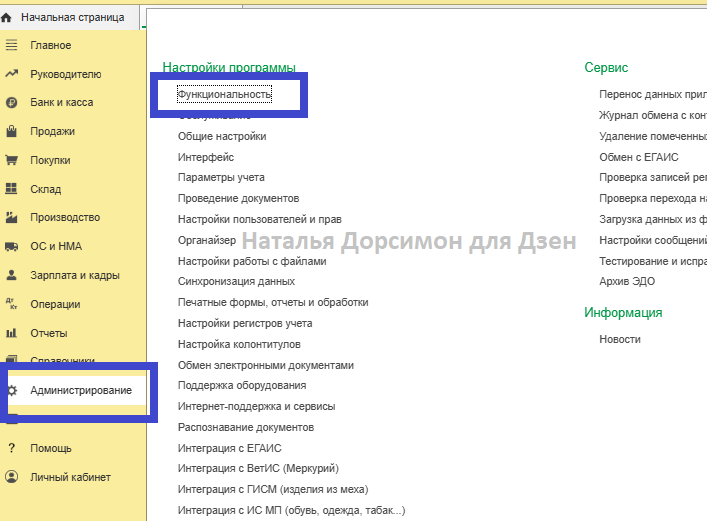
Task: Open the Склад section
Action: pyautogui.click(x=46, y=189)
